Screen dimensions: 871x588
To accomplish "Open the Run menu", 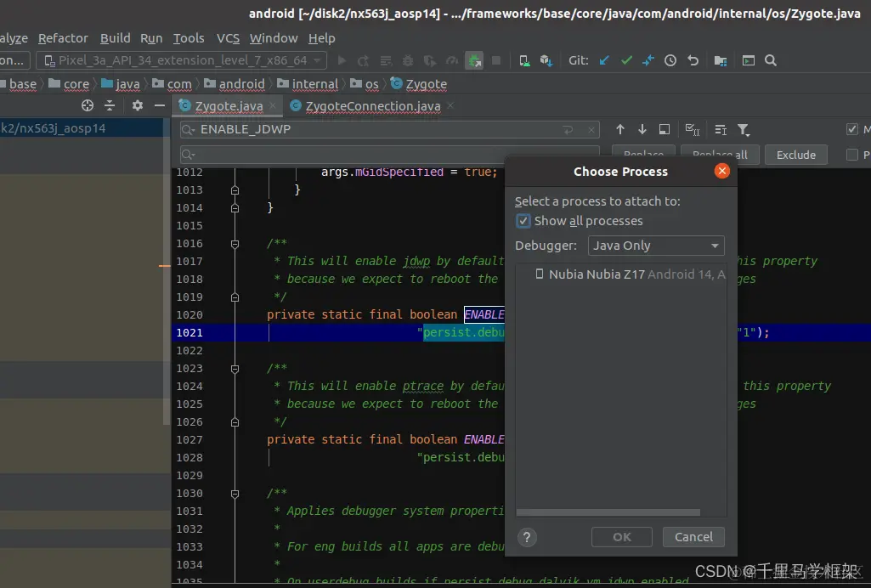I will 151,38.
